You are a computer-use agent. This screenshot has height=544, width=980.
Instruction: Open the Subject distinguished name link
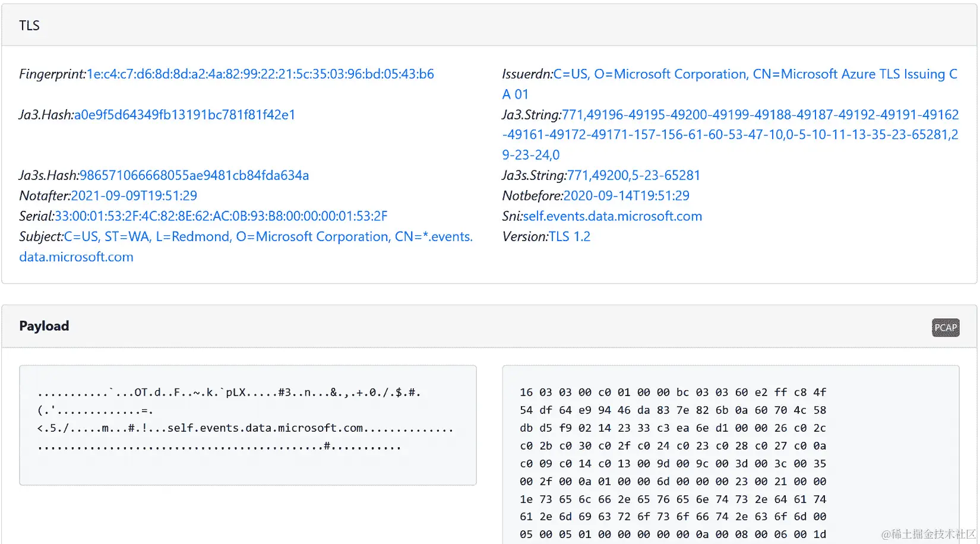(x=246, y=246)
